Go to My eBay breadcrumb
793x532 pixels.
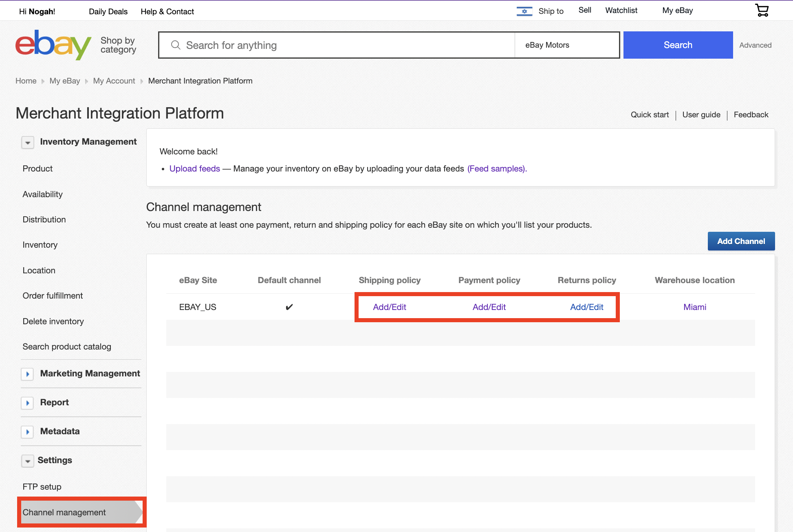click(65, 81)
